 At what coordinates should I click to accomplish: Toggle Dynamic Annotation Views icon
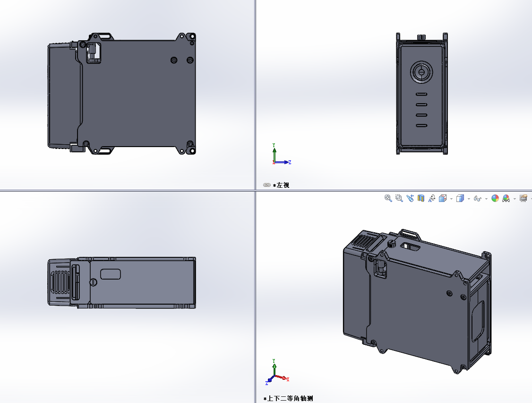click(x=431, y=198)
